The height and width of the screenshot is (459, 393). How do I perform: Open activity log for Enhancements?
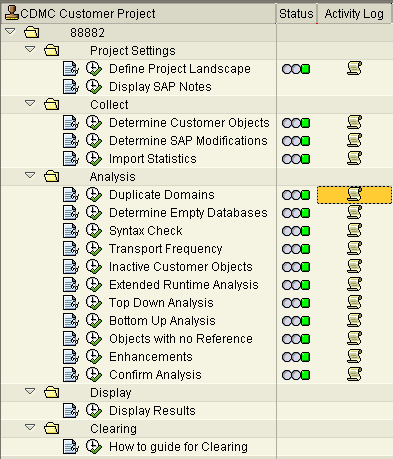click(354, 356)
